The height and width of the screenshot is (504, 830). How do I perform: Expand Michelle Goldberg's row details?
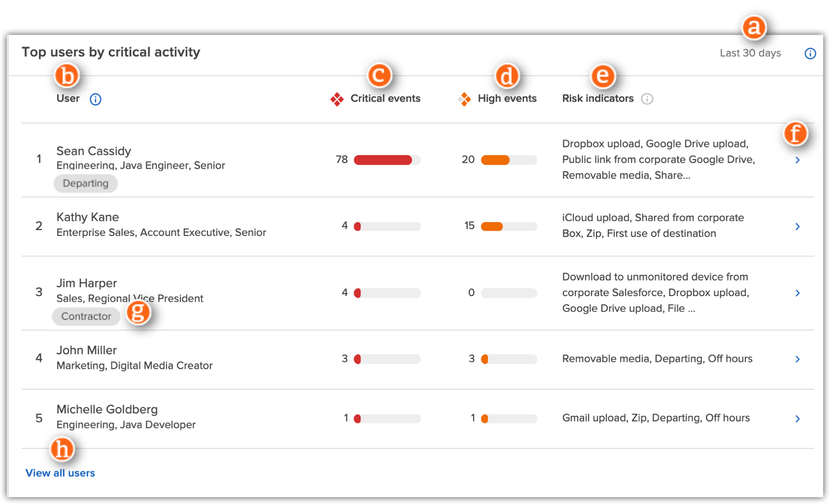coord(797,418)
